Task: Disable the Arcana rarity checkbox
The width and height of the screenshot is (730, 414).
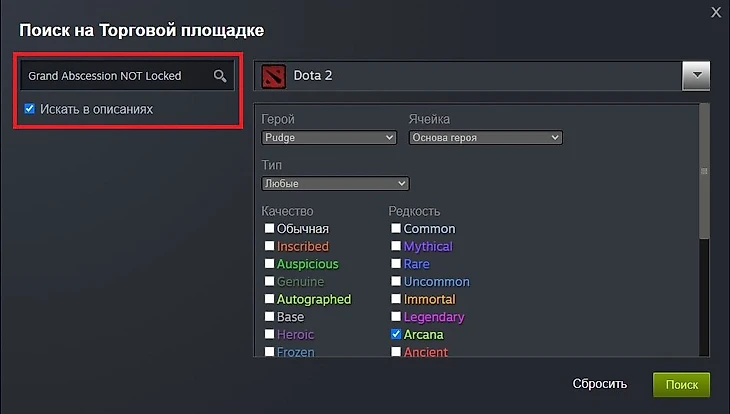Action: (x=396, y=335)
